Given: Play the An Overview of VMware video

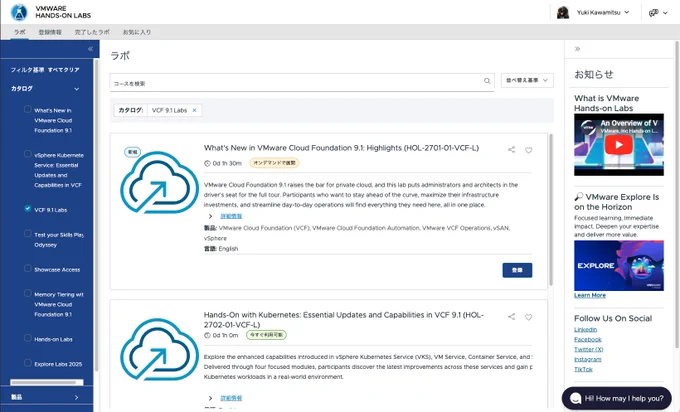Looking at the screenshot, I should pyautogui.click(x=618, y=145).
